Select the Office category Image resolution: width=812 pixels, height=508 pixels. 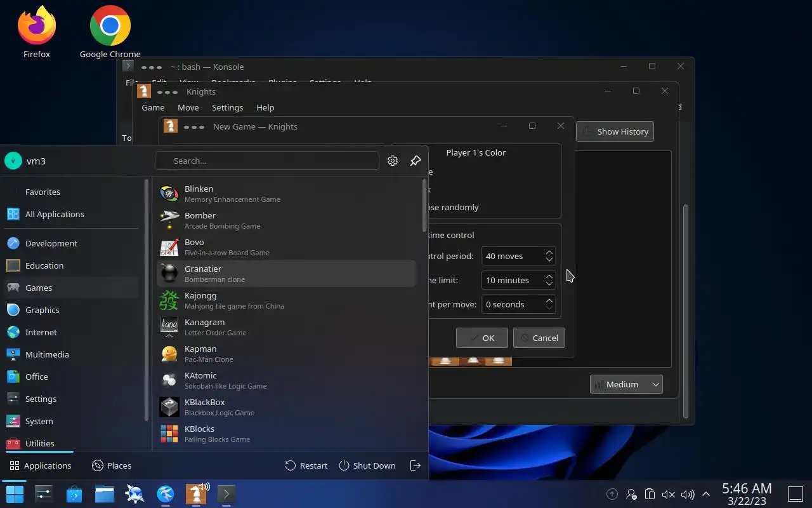(x=72, y=377)
